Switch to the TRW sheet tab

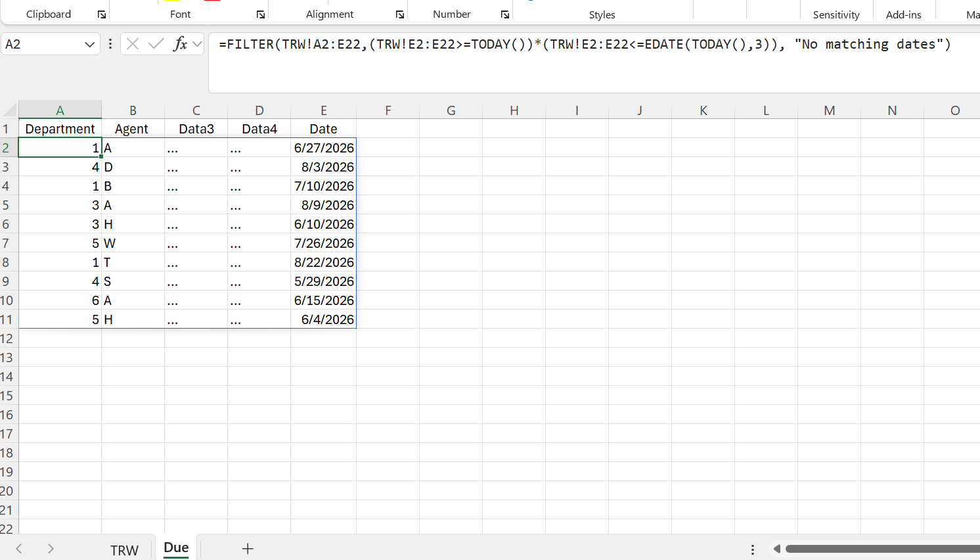pos(124,550)
